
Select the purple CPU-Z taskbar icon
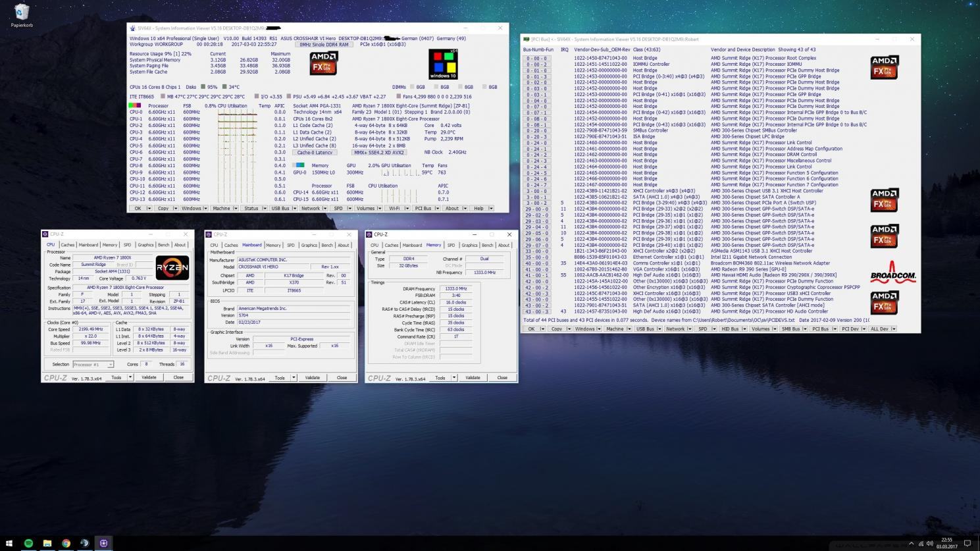point(103,544)
